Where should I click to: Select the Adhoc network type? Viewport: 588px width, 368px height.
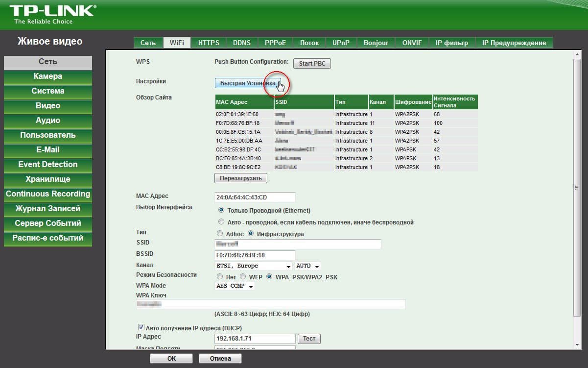220,234
